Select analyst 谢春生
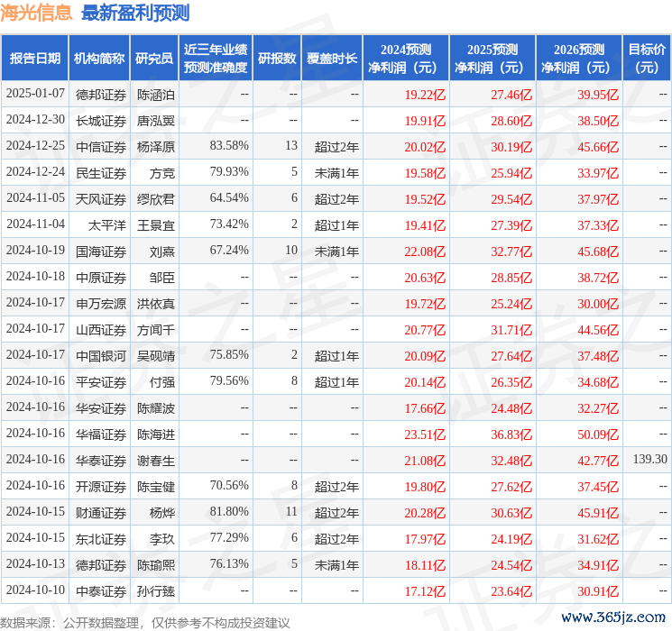 [x=155, y=461]
